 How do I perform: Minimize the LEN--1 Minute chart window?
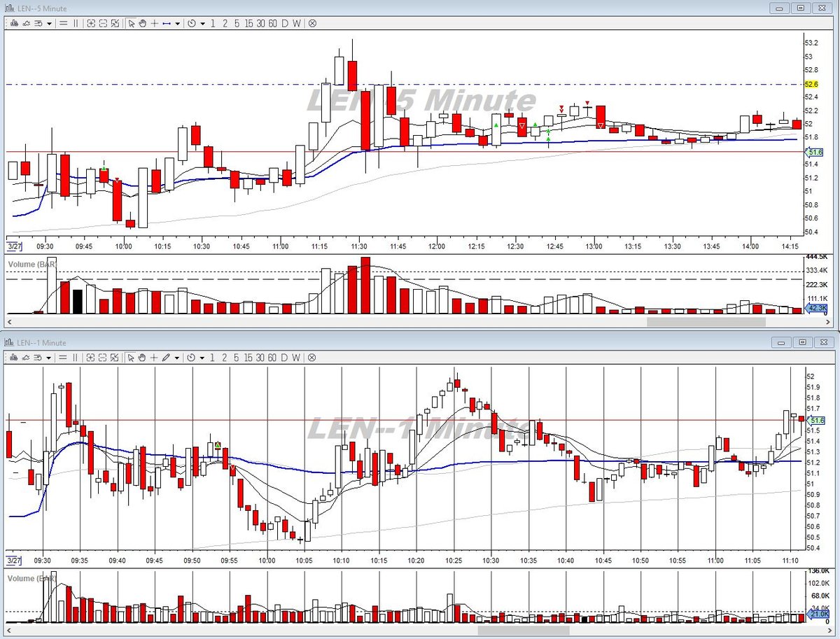[x=780, y=342]
